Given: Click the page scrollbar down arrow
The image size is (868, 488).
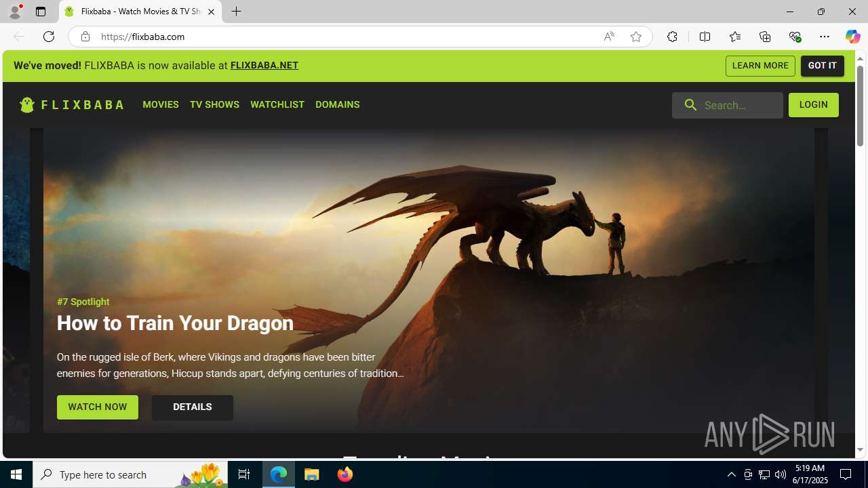Looking at the screenshot, I should (861, 450).
